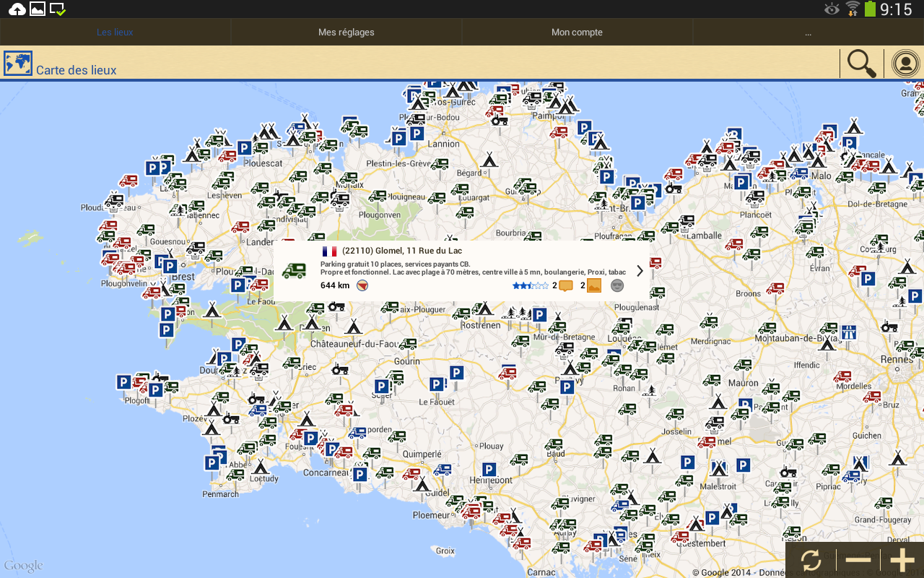
Task: Select the Les lieux tab
Action: [115, 33]
